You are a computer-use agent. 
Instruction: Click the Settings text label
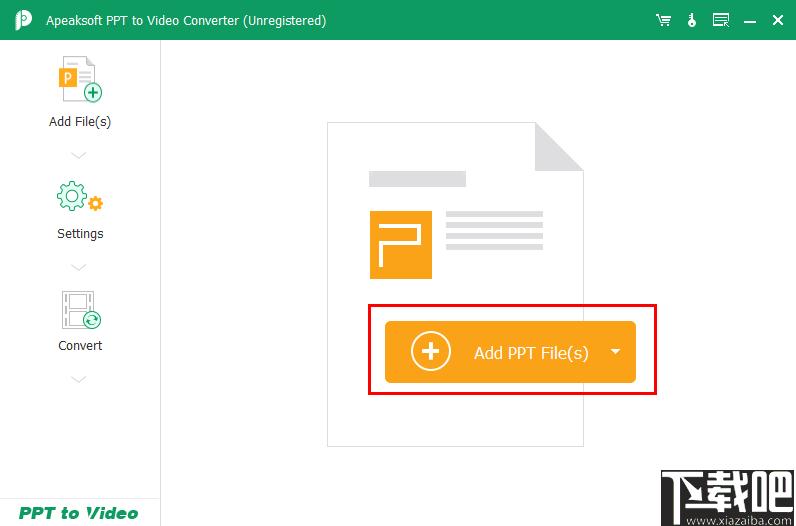tap(80, 234)
